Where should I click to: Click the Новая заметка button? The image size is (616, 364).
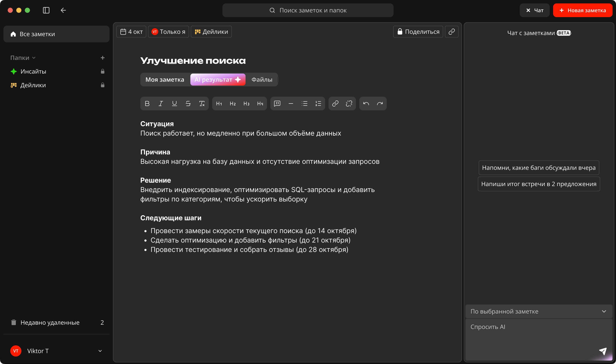[583, 10]
